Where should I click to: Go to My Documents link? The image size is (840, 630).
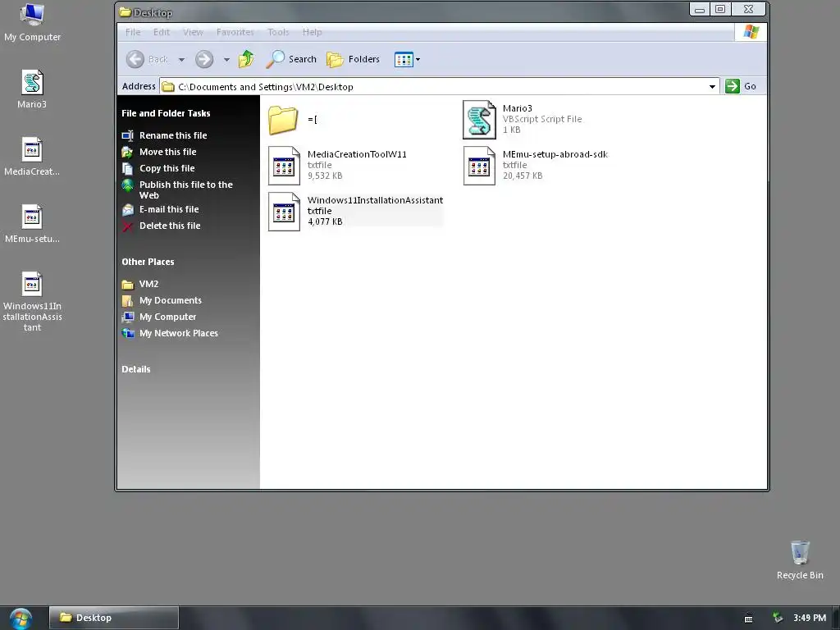[171, 300]
